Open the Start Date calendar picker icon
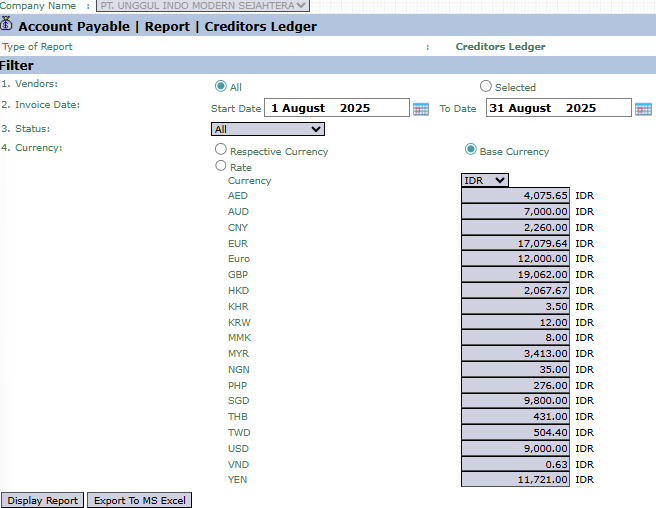The image size is (656, 508). tap(421, 109)
